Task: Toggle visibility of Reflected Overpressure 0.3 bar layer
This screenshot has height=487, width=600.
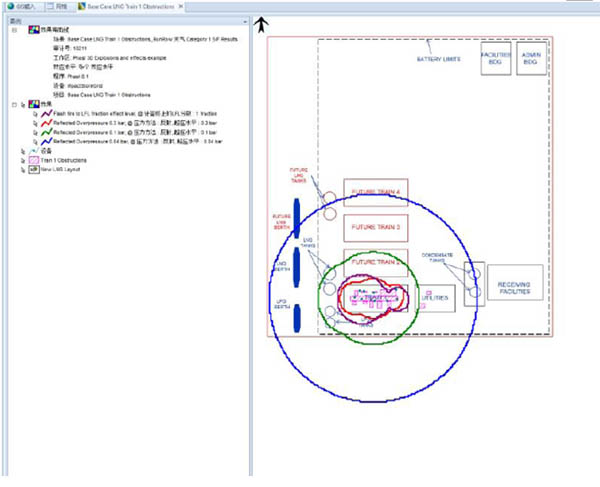Action: (x=34, y=124)
